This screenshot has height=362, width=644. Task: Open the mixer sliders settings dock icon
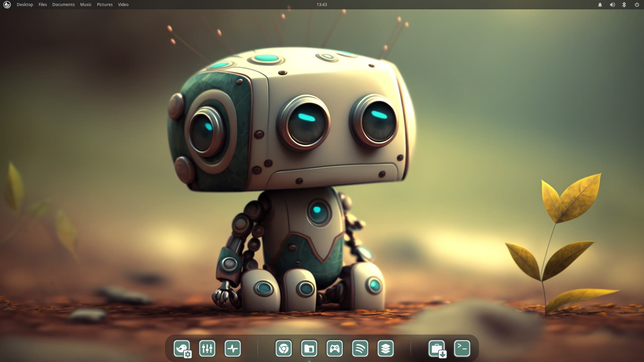pyautogui.click(x=207, y=349)
